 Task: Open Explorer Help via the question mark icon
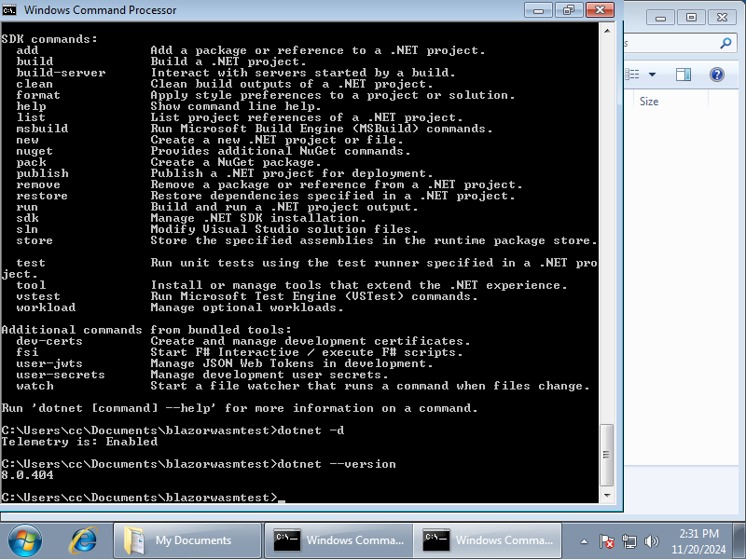716,74
